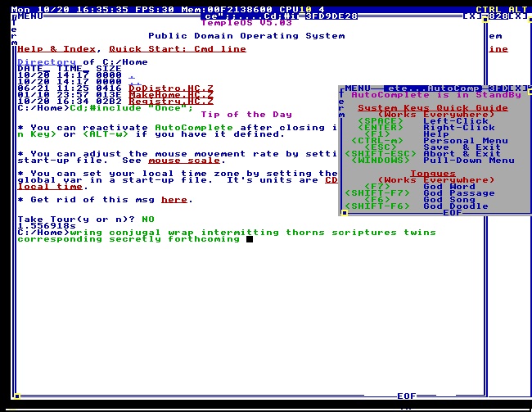Click the 'Public Domain Operating System' text
The image size is (532, 412).
click(246, 36)
